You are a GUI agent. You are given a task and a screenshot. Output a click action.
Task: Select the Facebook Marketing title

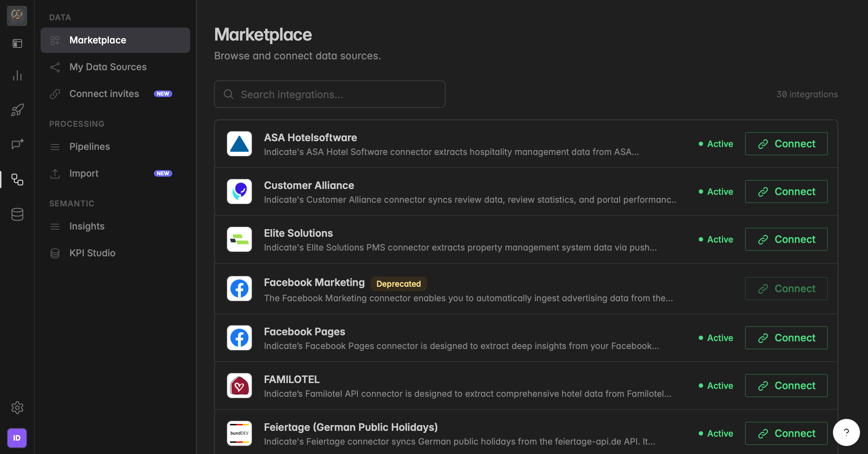(x=314, y=282)
